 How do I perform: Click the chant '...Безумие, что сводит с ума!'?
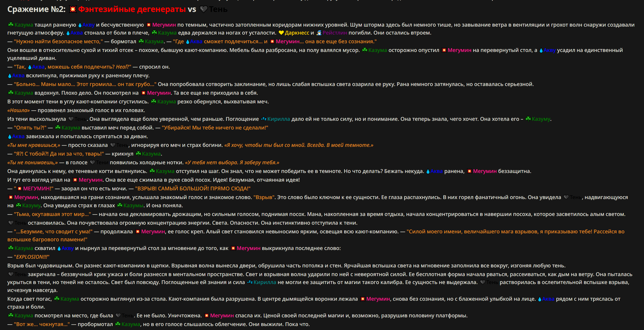(53, 232)
